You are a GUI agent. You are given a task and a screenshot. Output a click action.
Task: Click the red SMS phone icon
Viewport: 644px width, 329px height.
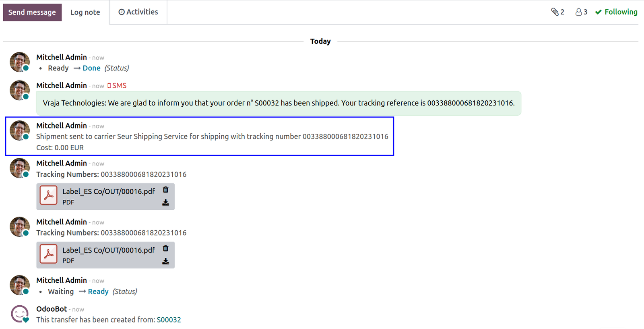(x=109, y=86)
